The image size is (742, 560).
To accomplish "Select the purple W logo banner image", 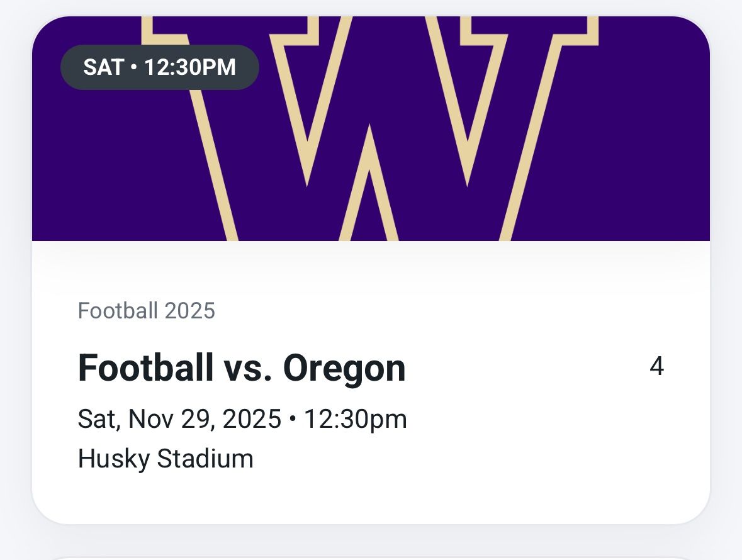I will [x=371, y=126].
